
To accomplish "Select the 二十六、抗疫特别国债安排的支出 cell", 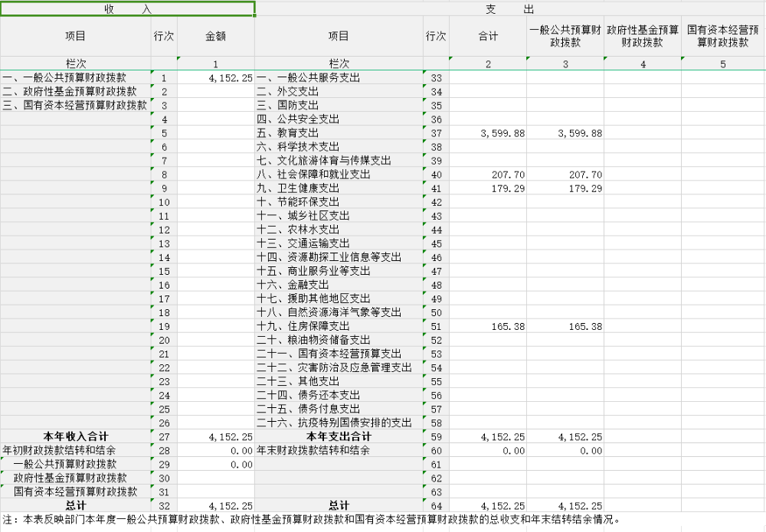I will tap(339, 423).
